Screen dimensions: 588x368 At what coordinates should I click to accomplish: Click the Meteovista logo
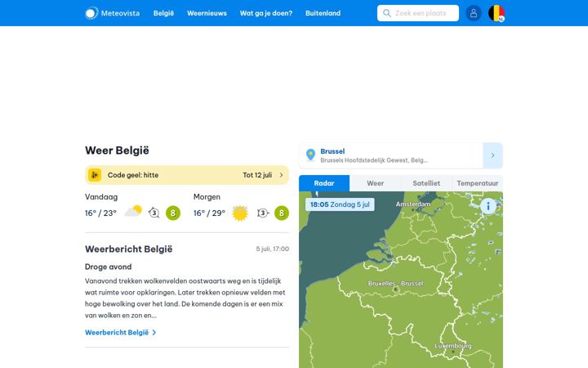(113, 13)
